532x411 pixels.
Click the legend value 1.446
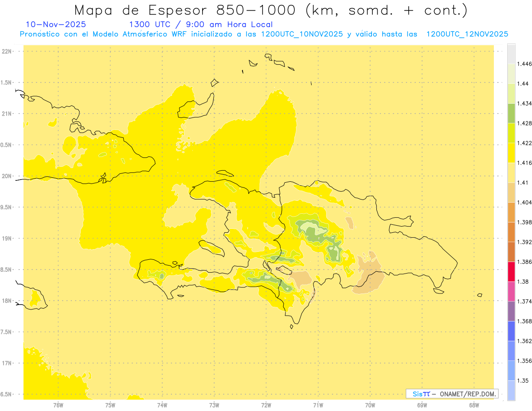(x=524, y=64)
